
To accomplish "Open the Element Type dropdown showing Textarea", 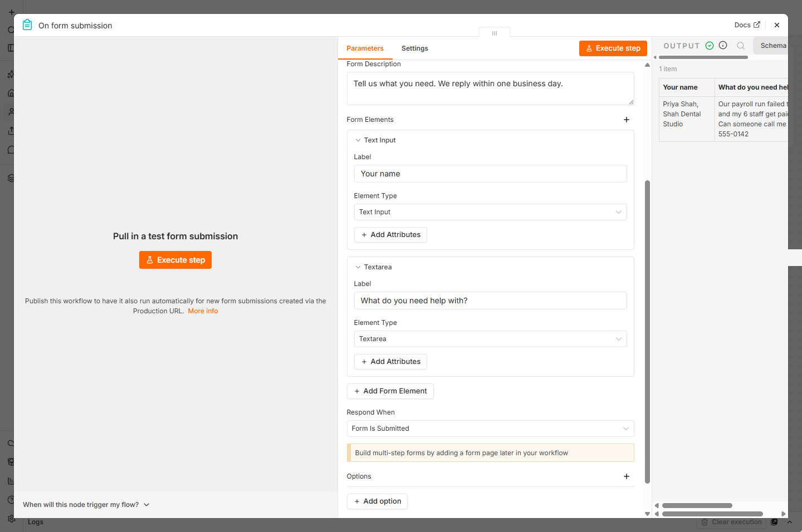I will tap(490, 339).
